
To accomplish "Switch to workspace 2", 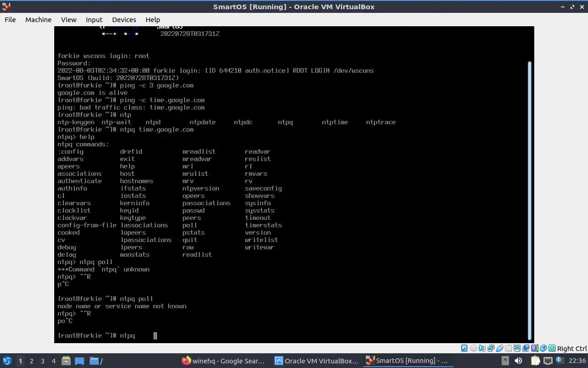I will (31, 361).
